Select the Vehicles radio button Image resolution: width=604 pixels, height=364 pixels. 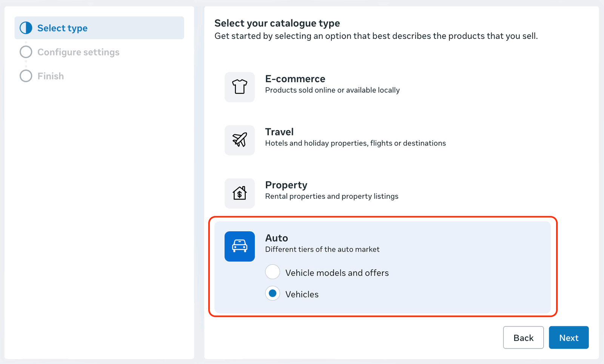point(273,293)
